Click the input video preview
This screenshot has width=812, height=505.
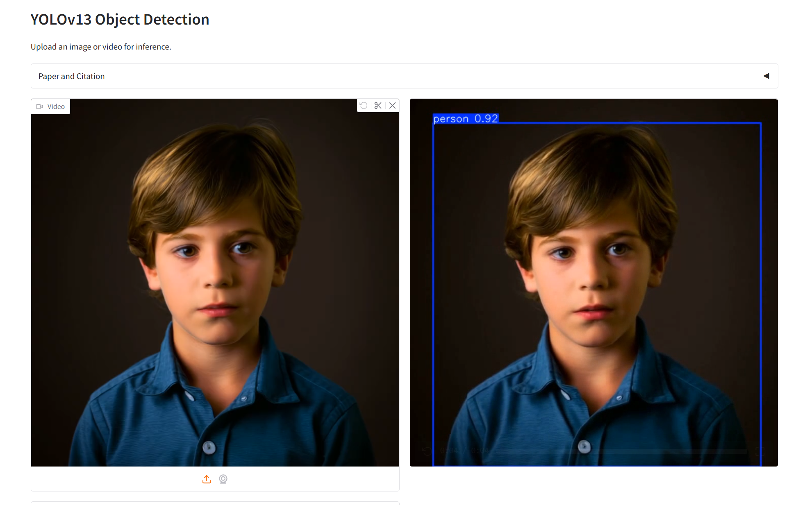215,283
